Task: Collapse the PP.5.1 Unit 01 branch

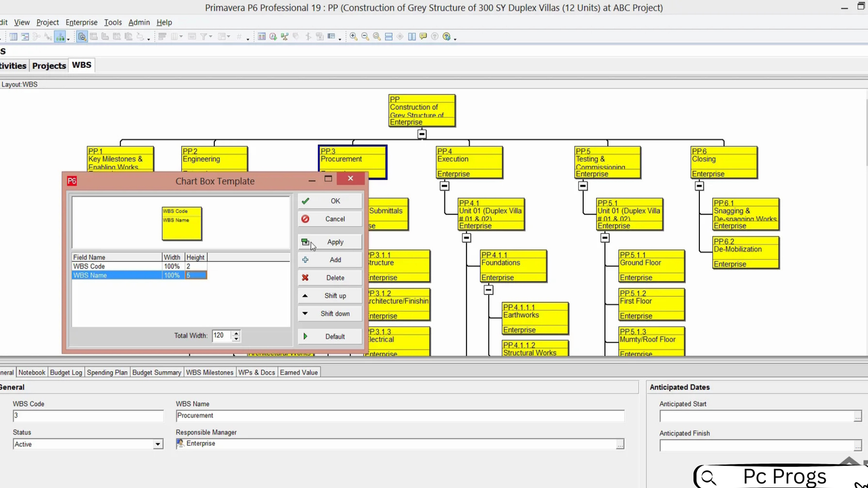Action: click(x=605, y=238)
